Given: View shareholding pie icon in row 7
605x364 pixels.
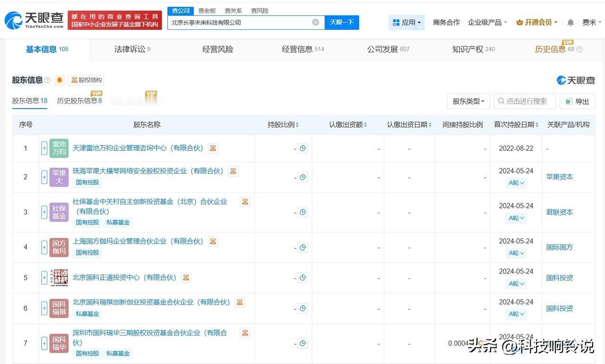Looking at the screenshot, I should (302, 344).
